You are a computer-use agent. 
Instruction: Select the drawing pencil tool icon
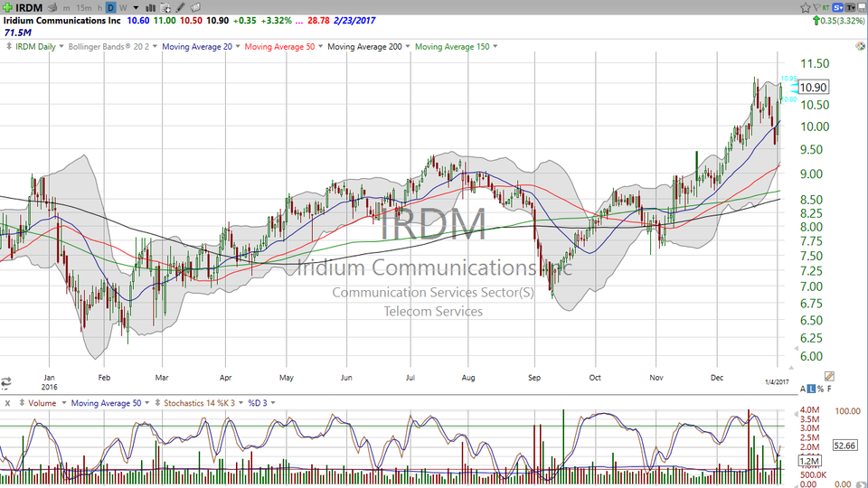181,8
